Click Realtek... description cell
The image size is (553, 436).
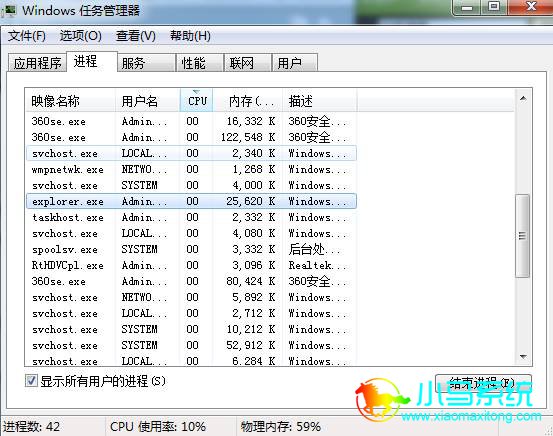318,265
